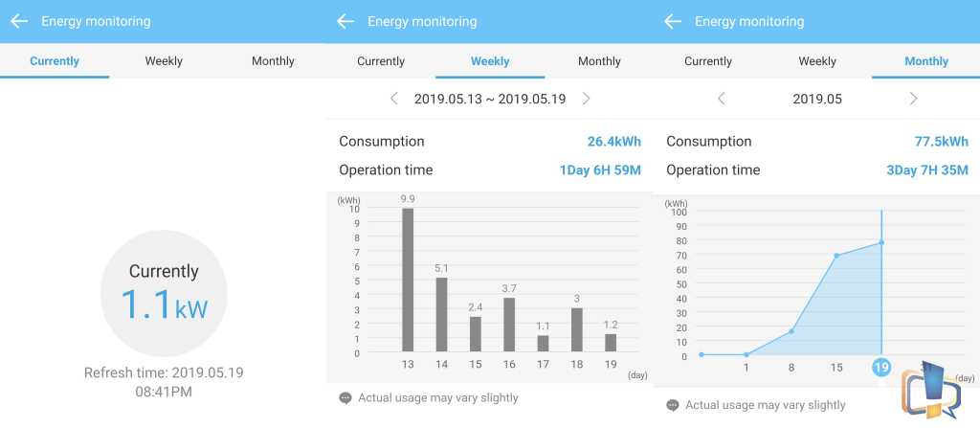
Task: Tap back arrow on the Monthly screen
Action: pos(673,21)
